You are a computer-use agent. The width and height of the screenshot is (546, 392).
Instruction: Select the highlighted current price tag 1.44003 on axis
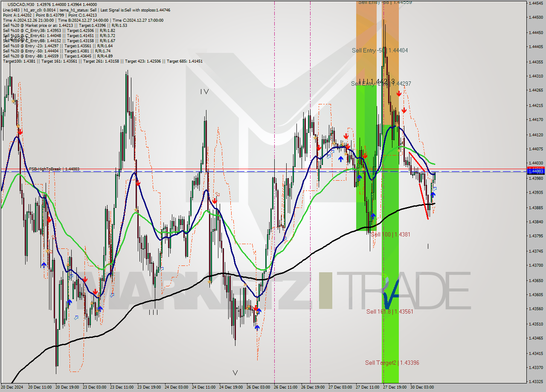click(536, 171)
